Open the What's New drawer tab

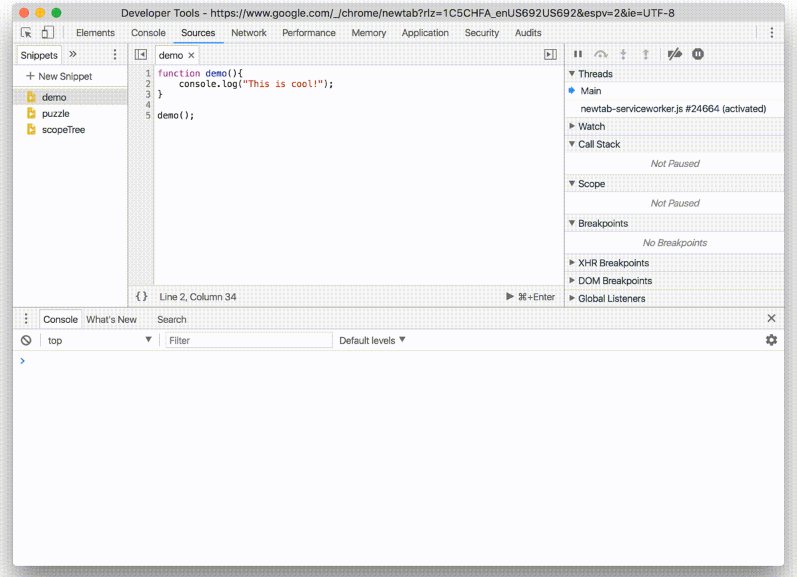point(111,319)
